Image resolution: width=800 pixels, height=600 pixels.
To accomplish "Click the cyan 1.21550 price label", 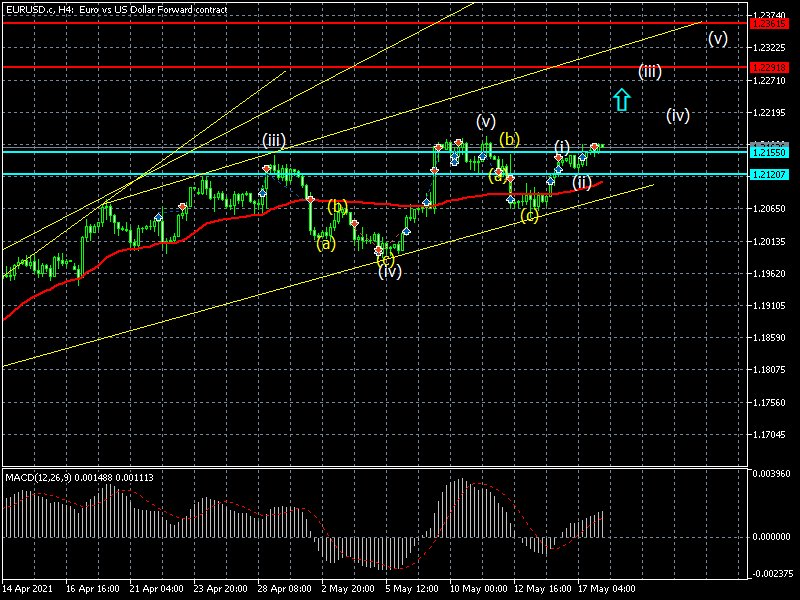I will click(x=769, y=153).
